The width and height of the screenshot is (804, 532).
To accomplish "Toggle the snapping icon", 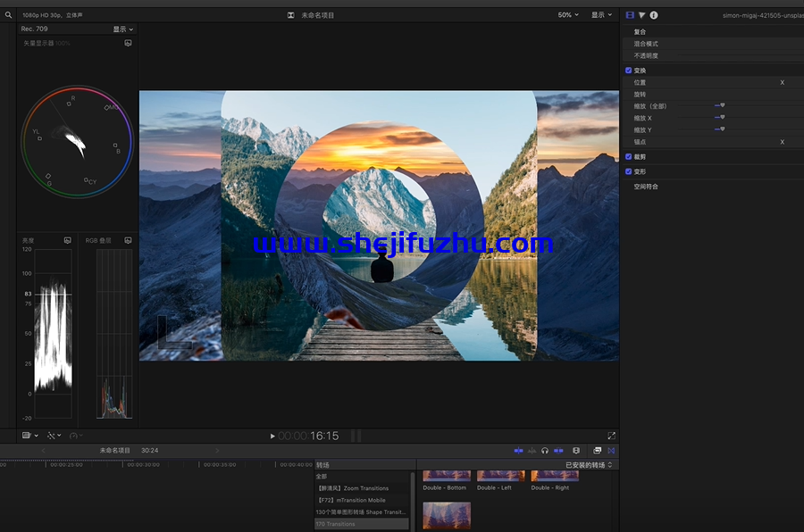I will [558, 451].
